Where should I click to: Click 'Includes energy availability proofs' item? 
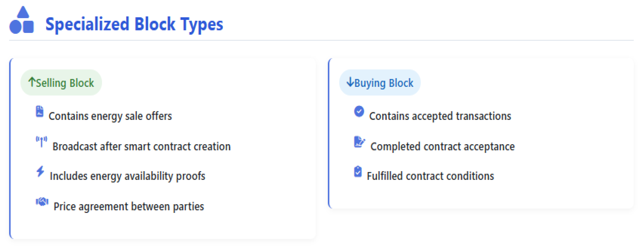click(x=128, y=176)
